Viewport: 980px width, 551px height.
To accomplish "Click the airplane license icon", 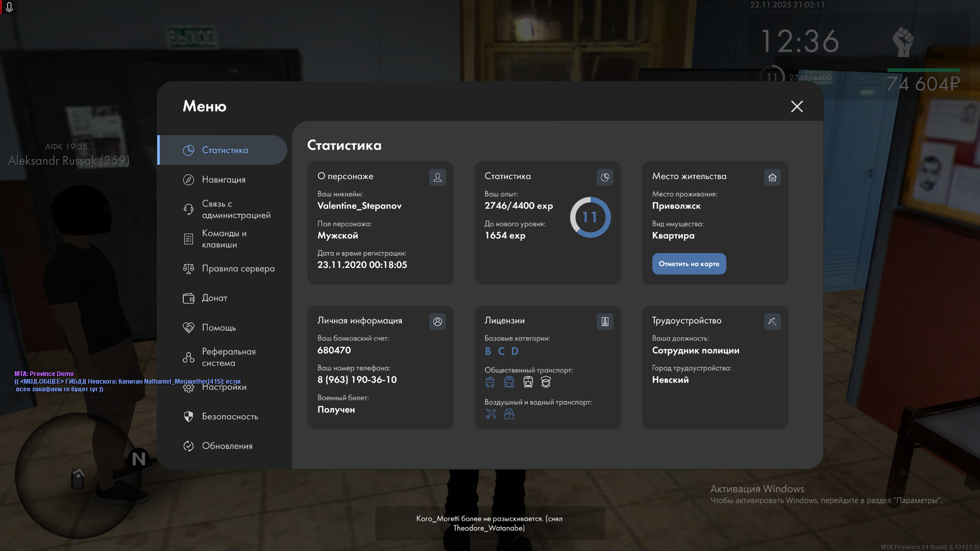I will [491, 414].
